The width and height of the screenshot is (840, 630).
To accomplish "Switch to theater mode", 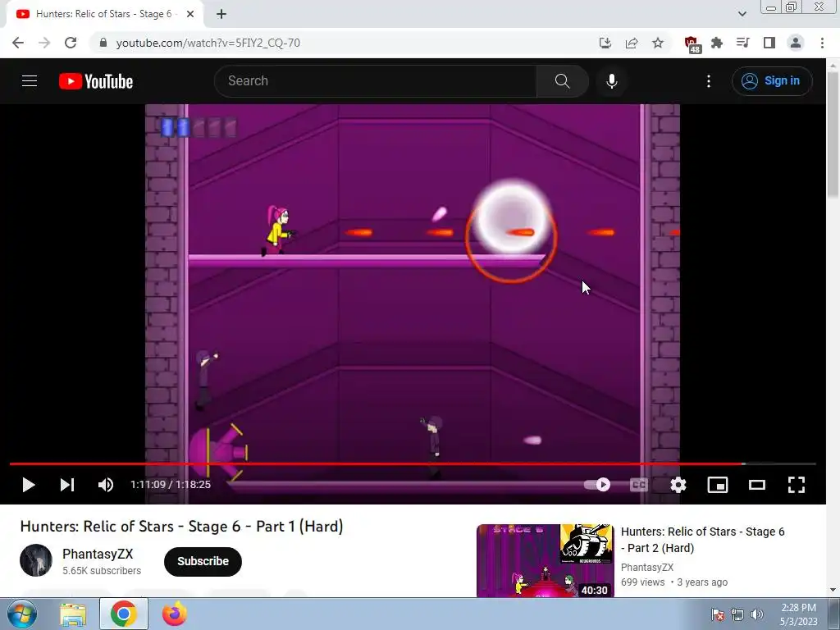I will click(757, 485).
